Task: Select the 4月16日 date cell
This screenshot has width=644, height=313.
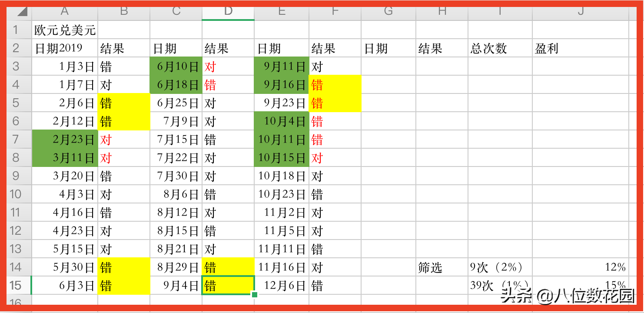Action: tap(65, 213)
